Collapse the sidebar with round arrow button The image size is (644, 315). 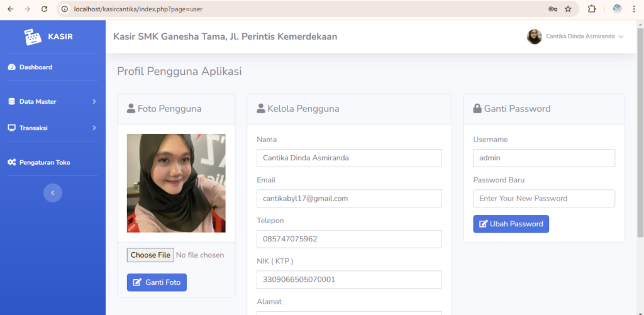[x=53, y=192]
